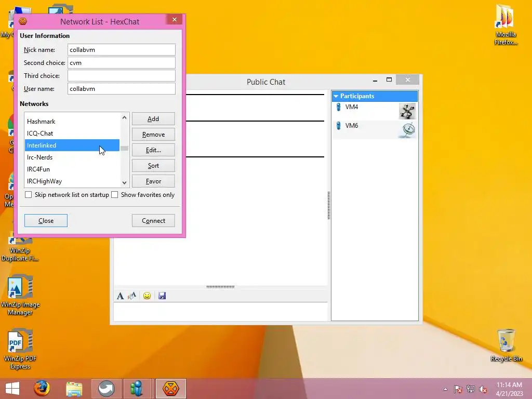Enable Show favorites only checkbox
The height and width of the screenshot is (399, 532).
click(115, 195)
